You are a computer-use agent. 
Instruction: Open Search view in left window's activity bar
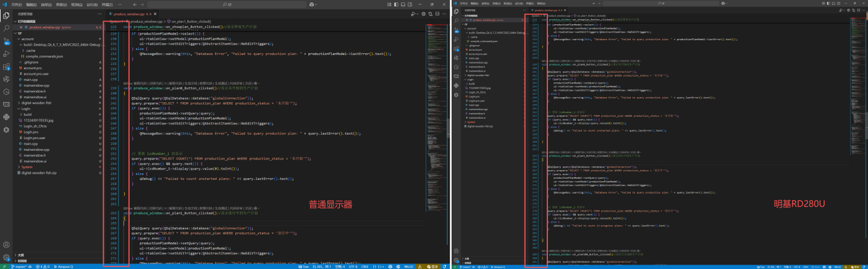tap(6, 27)
